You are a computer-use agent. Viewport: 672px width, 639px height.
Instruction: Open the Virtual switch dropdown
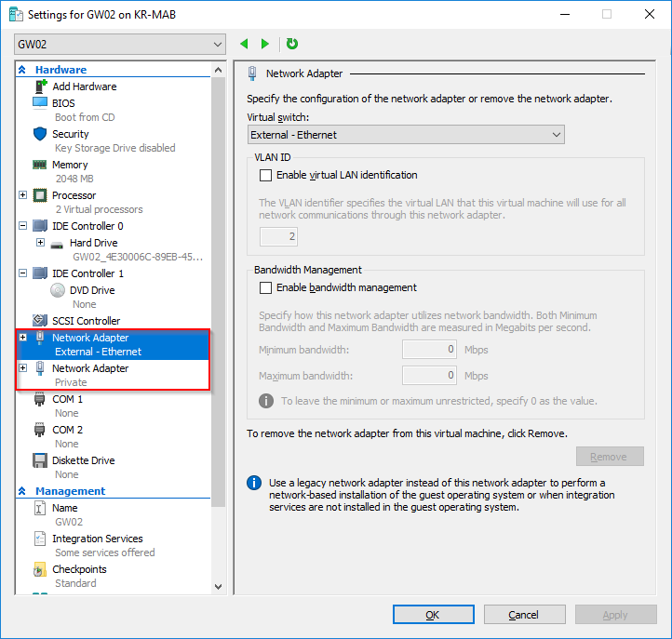click(x=406, y=135)
